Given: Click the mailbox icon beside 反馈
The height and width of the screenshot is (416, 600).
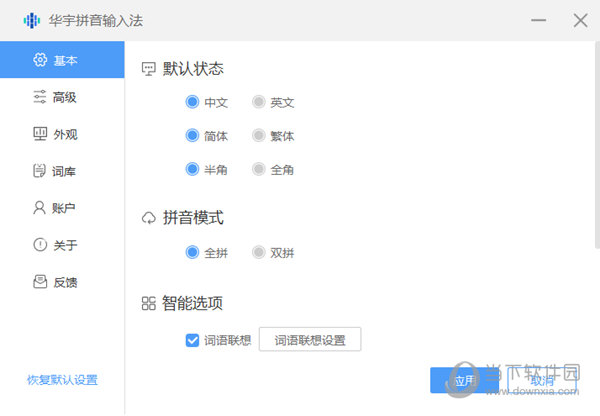Looking at the screenshot, I should (40, 282).
